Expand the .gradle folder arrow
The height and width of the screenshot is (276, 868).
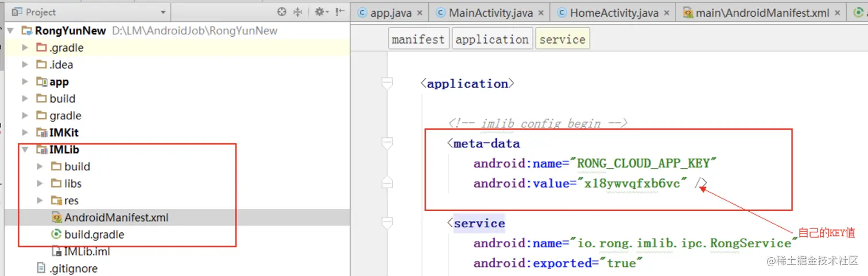point(25,48)
